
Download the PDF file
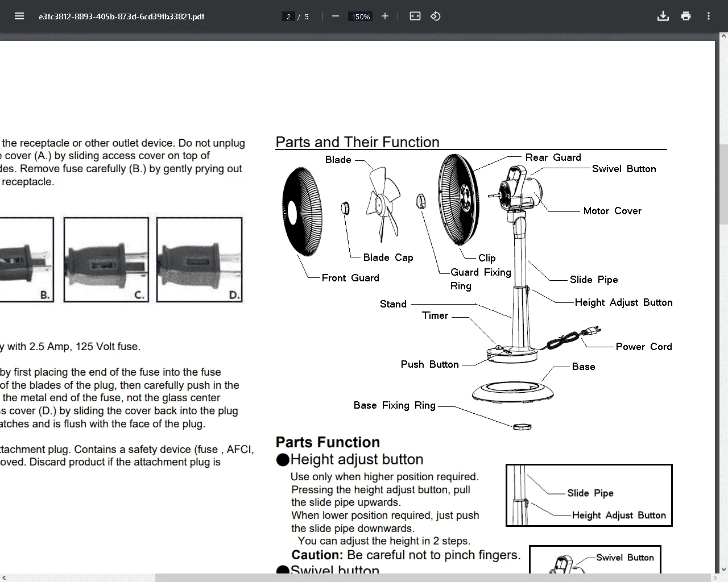663,16
